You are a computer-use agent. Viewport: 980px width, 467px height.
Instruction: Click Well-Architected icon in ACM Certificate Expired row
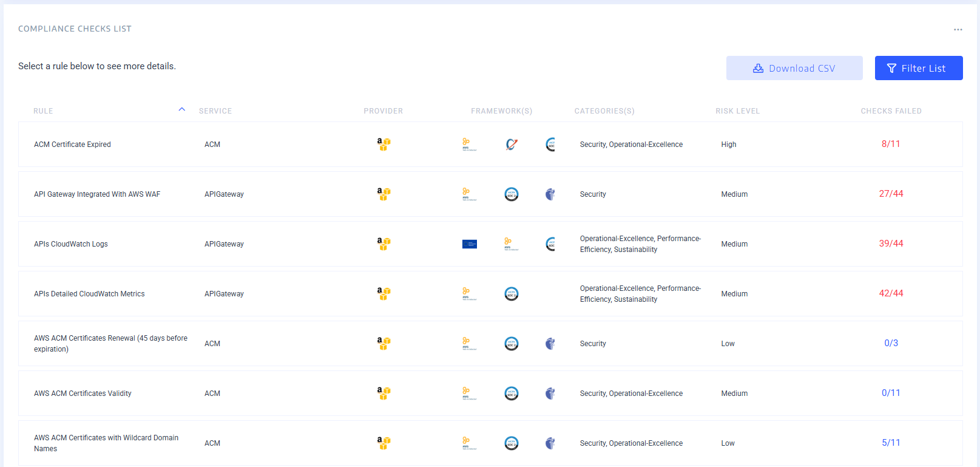click(x=469, y=145)
